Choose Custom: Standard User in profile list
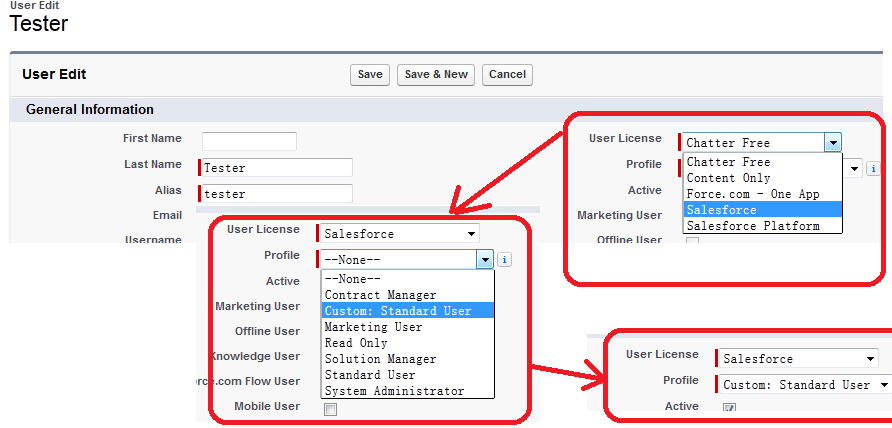892x428 pixels. click(408, 311)
